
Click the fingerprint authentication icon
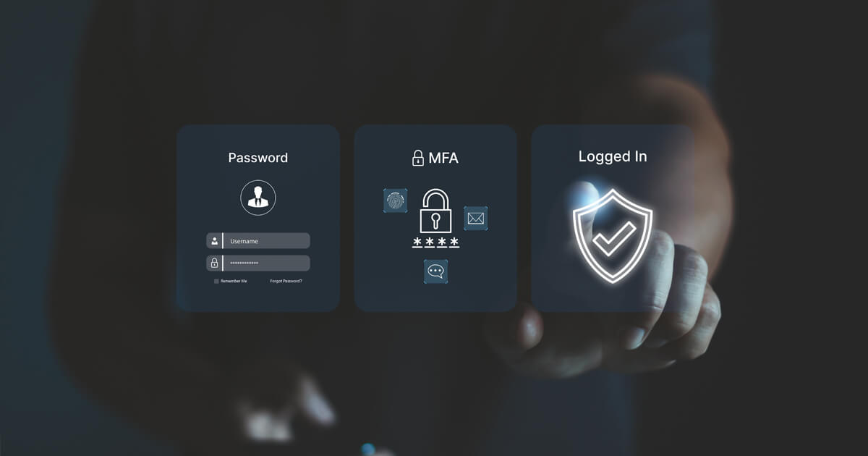click(395, 200)
